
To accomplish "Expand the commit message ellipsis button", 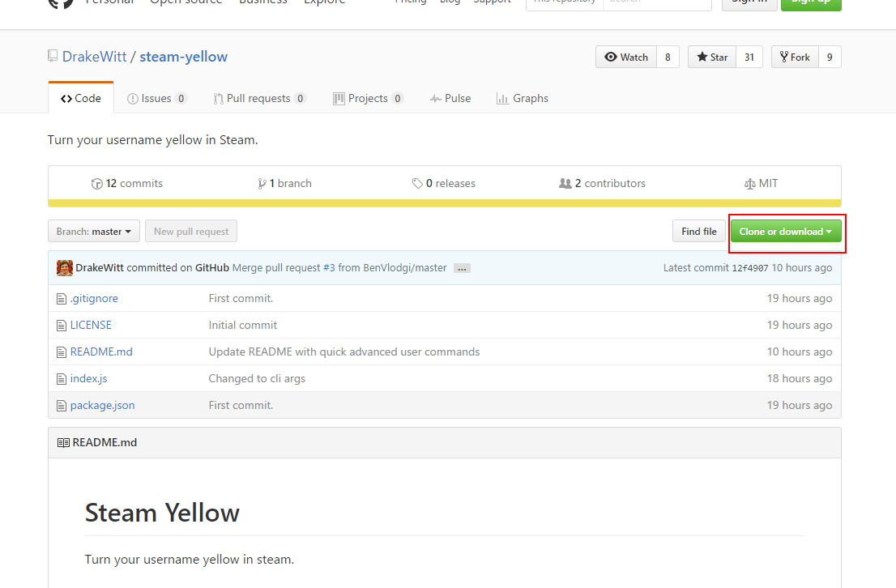I will coord(462,268).
